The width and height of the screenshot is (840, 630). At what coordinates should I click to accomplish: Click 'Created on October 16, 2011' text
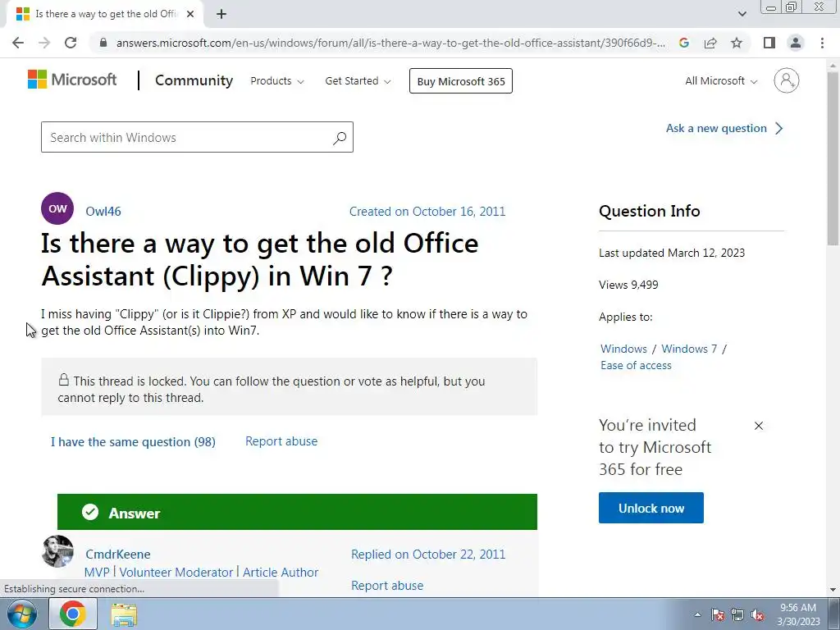coord(427,212)
